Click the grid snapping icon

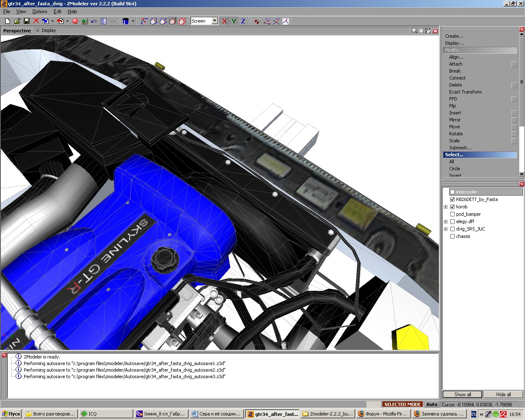pyautogui.click(x=286, y=21)
